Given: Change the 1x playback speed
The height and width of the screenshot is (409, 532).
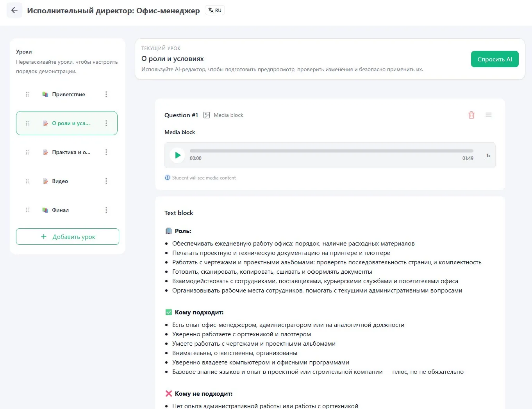Looking at the screenshot, I should point(488,156).
